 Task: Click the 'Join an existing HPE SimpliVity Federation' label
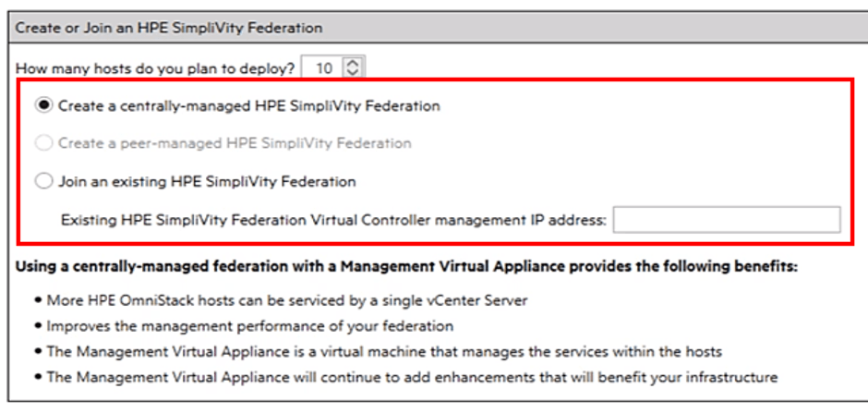tap(207, 182)
